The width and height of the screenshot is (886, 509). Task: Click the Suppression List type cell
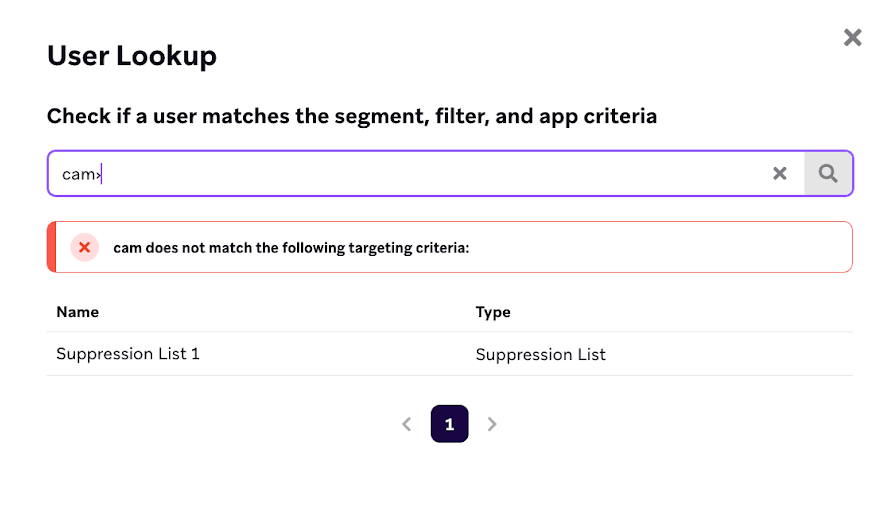[x=540, y=355]
